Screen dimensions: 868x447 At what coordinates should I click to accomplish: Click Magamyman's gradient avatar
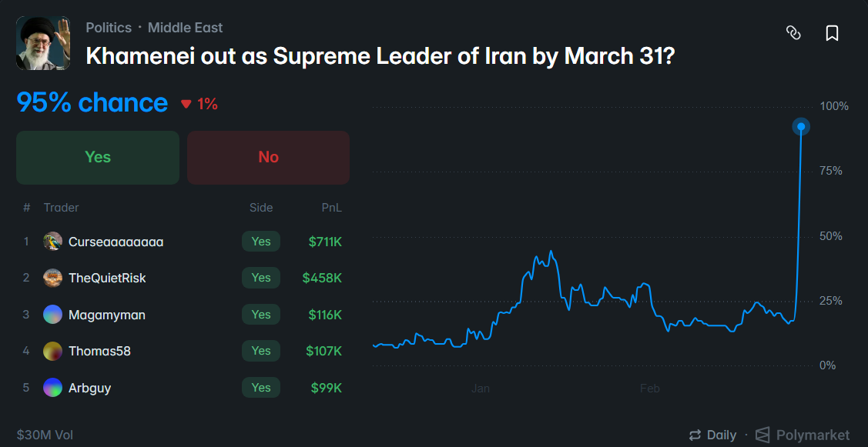click(52, 315)
